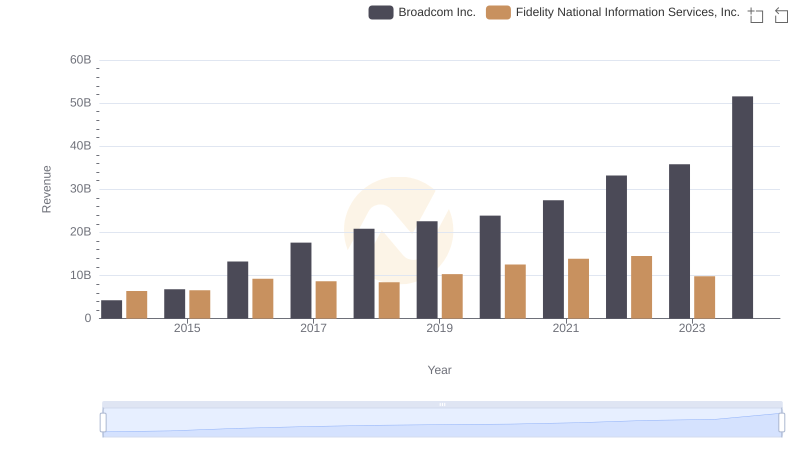Toggle Fidelity National Information Services legend series
The image size is (800, 461).
pos(613,12)
